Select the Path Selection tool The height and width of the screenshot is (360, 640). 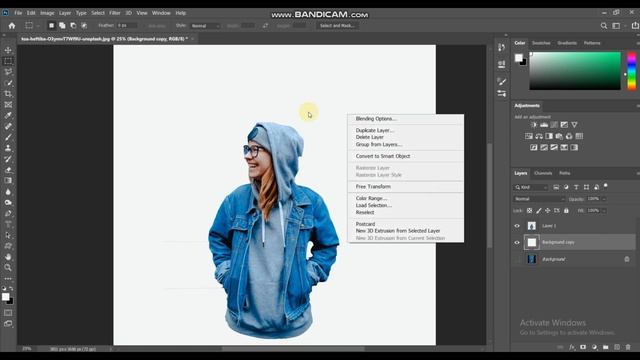(8, 236)
